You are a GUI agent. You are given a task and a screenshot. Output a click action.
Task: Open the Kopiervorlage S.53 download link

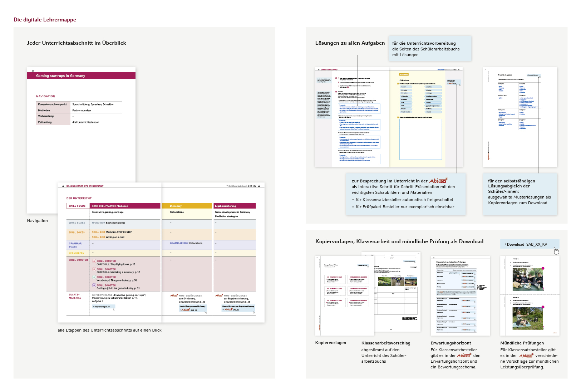(103, 307)
